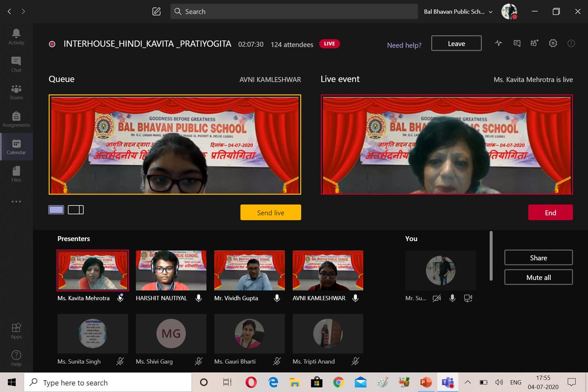
Task: Go forward with the right arrow
Action: tap(24, 11)
